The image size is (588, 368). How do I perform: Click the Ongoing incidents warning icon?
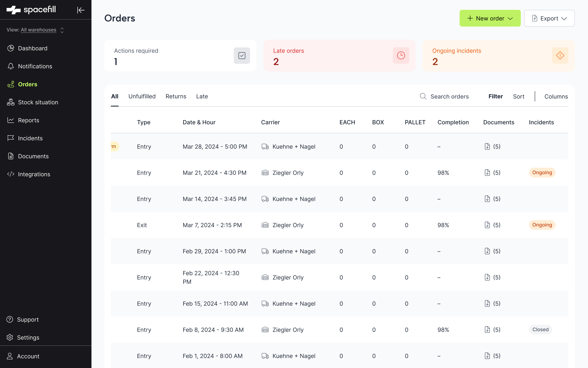[560, 56]
